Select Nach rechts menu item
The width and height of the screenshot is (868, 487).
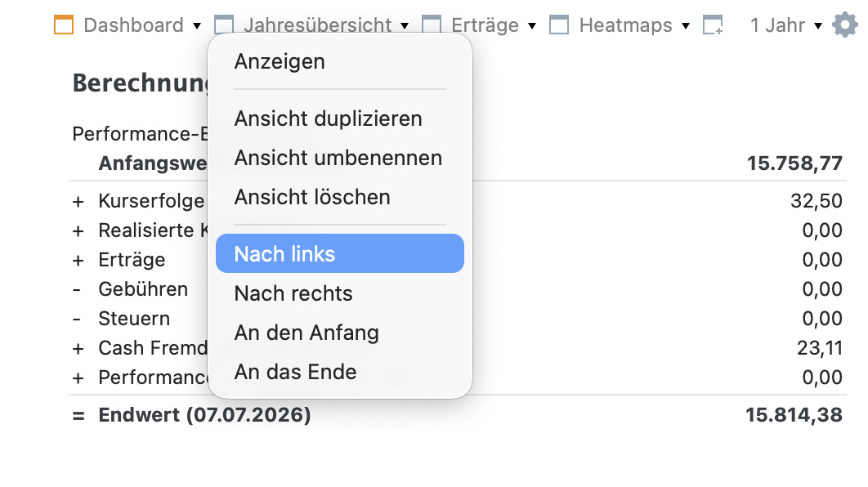click(340, 293)
